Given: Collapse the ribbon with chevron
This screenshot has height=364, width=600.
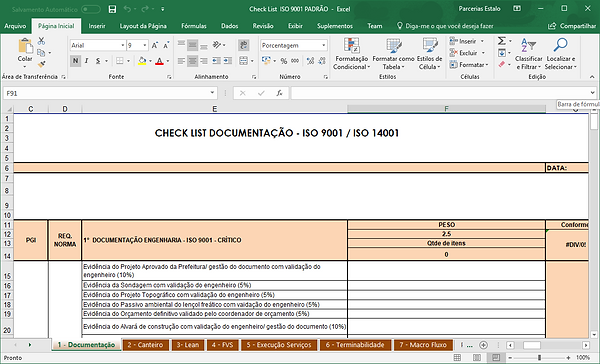Looking at the screenshot, I should point(592,77).
